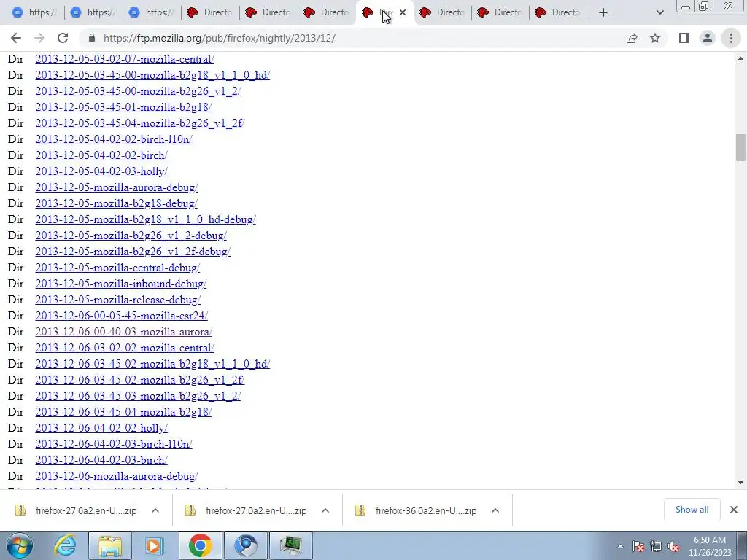
Task: Click the taskbar clock showing 6:50 AM
Action: click(x=710, y=546)
